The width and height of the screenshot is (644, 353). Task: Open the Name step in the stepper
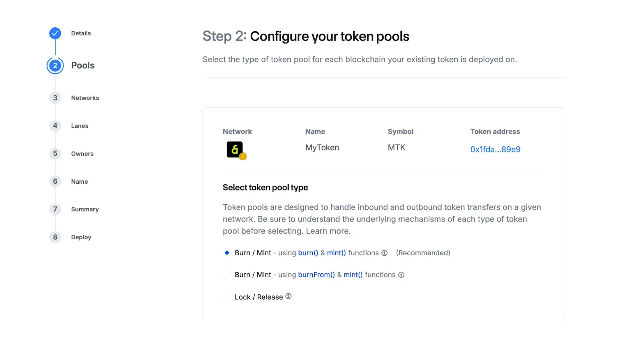(x=80, y=182)
